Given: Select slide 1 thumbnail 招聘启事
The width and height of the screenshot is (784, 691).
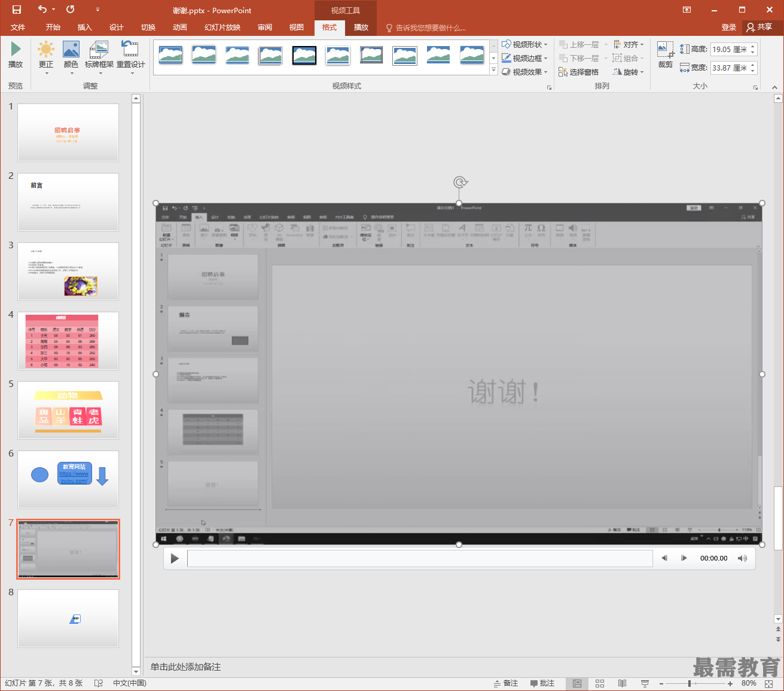Looking at the screenshot, I should [x=68, y=132].
